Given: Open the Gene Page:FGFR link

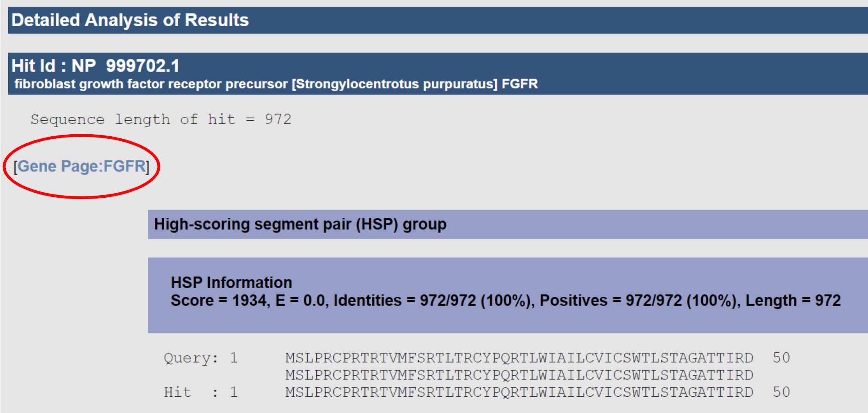Looking at the screenshot, I should [x=82, y=166].
